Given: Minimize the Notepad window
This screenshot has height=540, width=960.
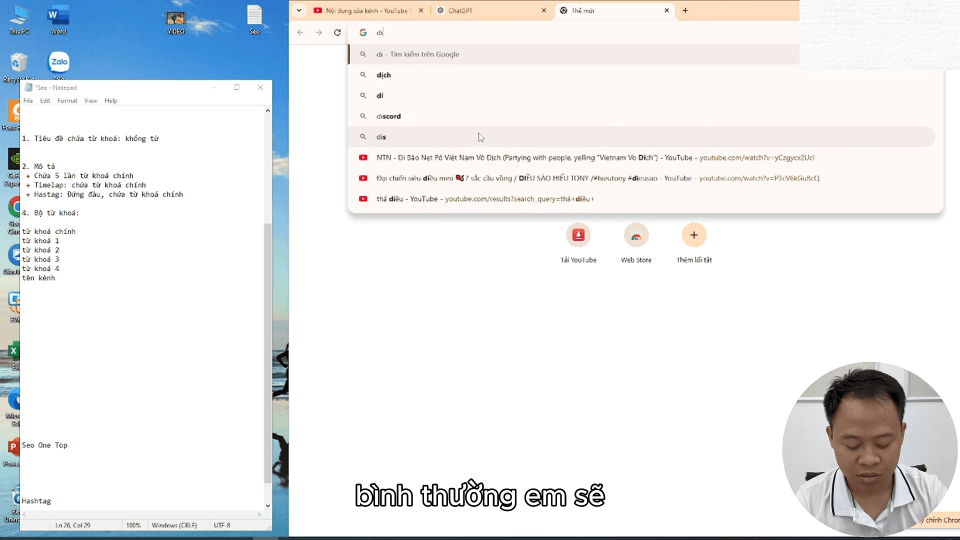Looking at the screenshot, I should 214,88.
